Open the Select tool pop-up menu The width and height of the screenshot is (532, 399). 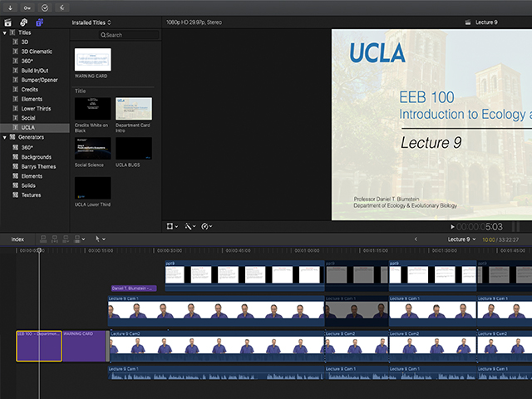pos(100,239)
